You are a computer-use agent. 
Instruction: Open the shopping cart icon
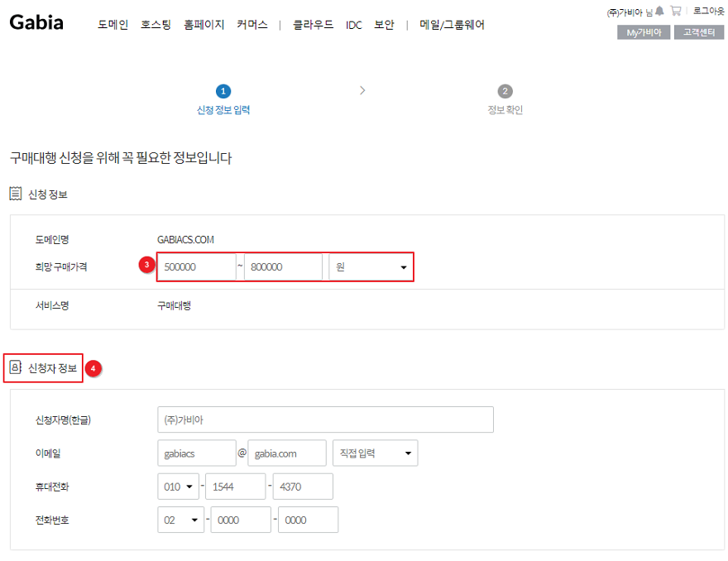(676, 11)
